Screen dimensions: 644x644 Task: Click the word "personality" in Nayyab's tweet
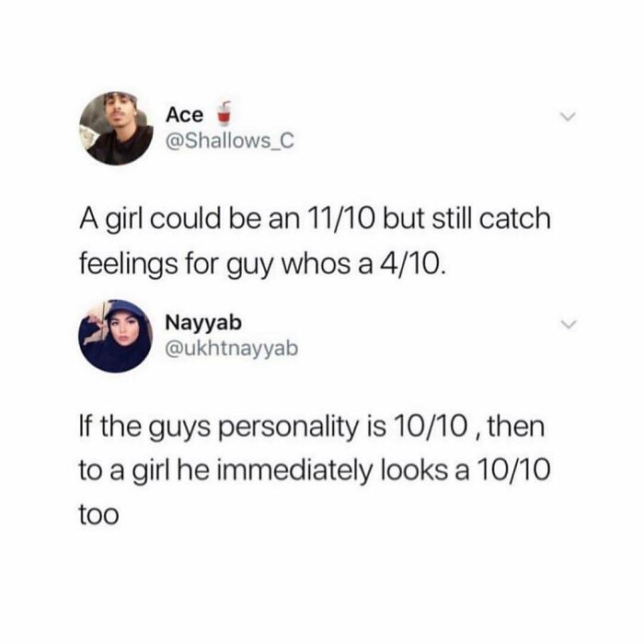pos(291,429)
